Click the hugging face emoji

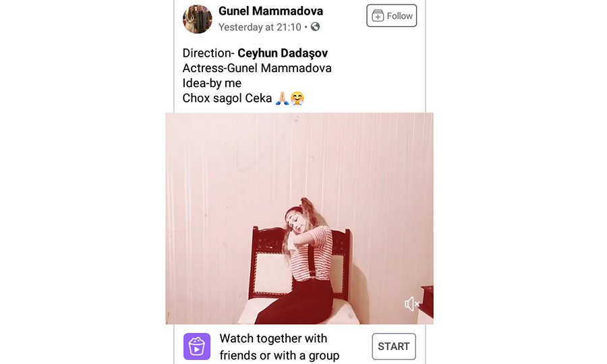click(297, 98)
